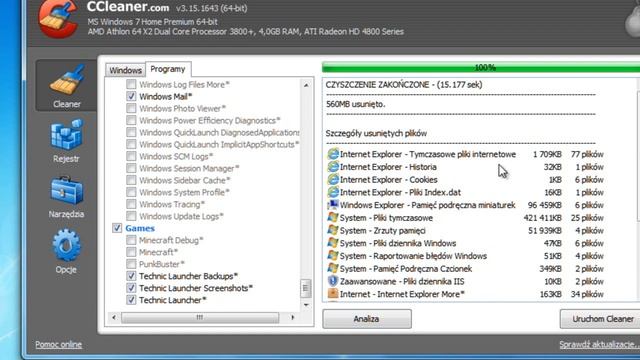Toggle the Games group checkbox
The height and width of the screenshot is (360, 640).
pyautogui.click(x=117, y=228)
